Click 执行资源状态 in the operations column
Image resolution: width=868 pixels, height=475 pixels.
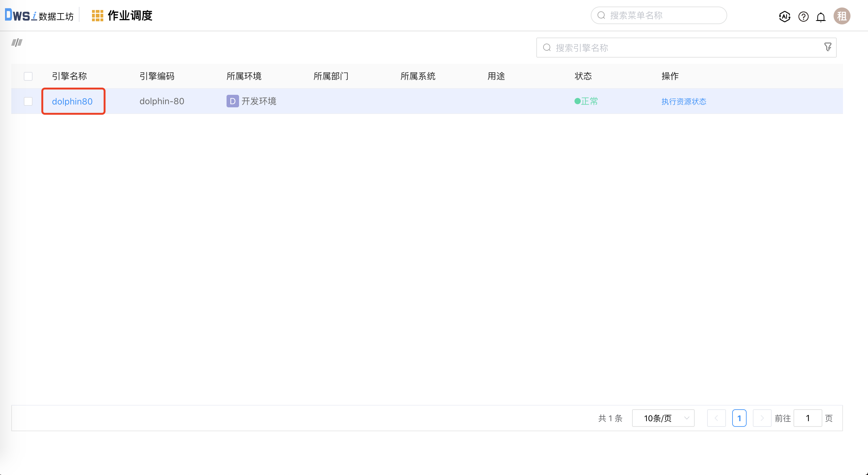(x=683, y=101)
